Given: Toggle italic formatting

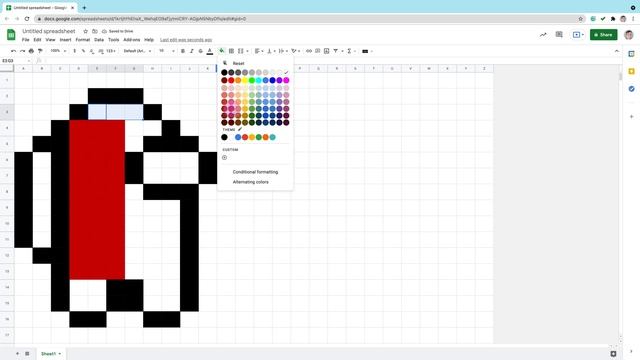Looking at the screenshot, I should [x=191, y=51].
